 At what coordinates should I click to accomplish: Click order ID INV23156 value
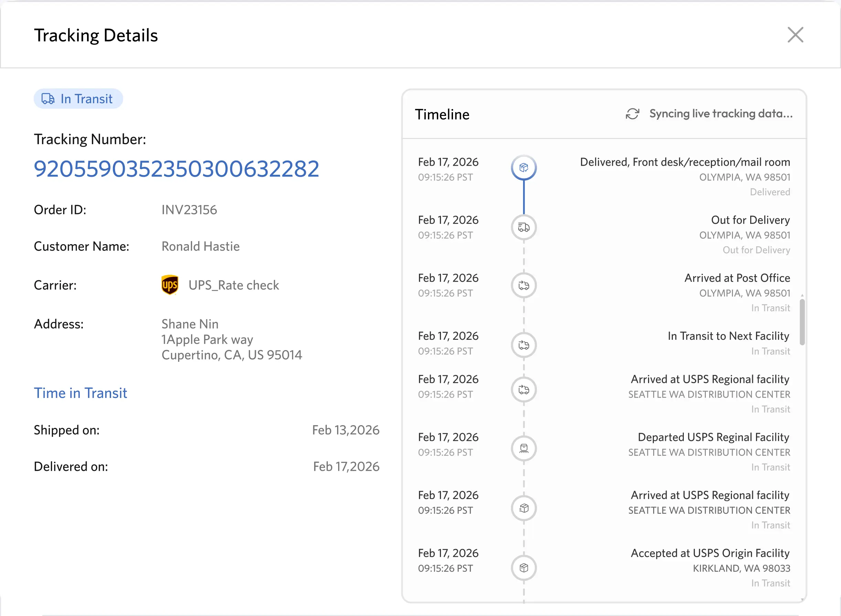pos(189,210)
